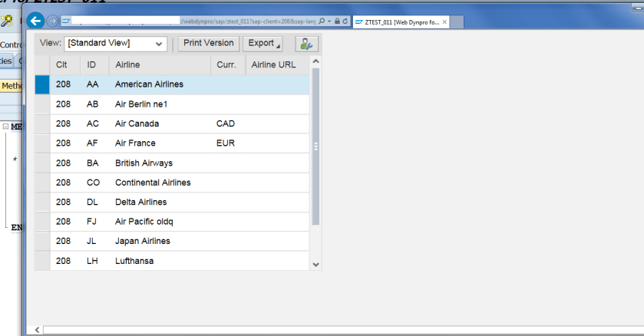Click the 'CO' ID cell
644x336 pixels.
[x=95, y=183]
